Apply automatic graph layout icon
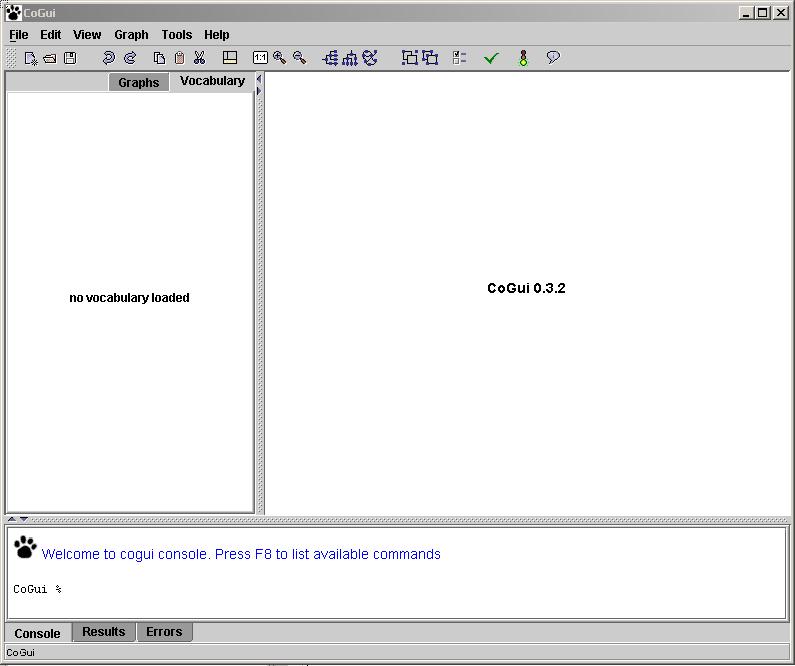Image resolution: width=795 pixels, height=666 pixels. pyautogui.click(x=370, y=58)
